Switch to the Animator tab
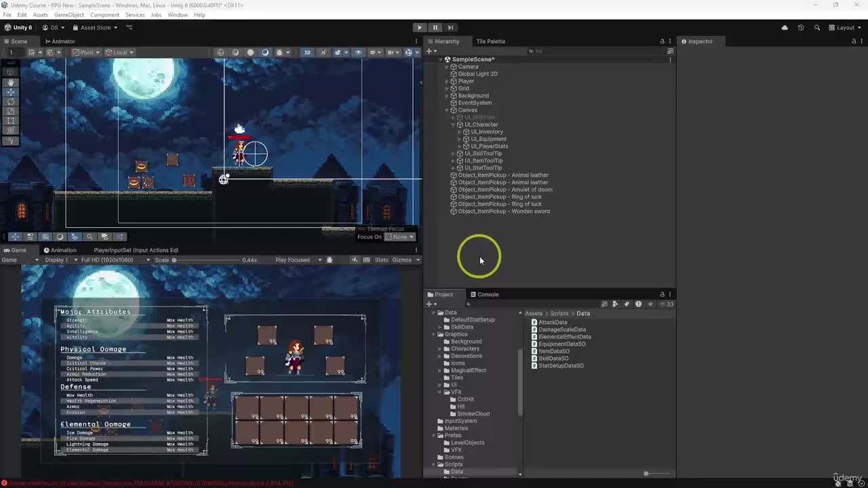This screenshot has height=488, width=868. coord(60,41)
